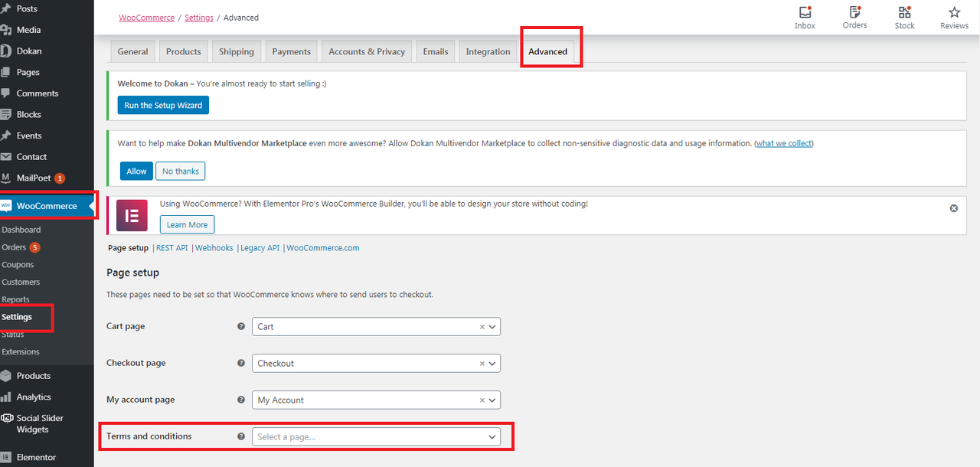
Task: Open the what we collect link
Action: click(x=784, y=143)
